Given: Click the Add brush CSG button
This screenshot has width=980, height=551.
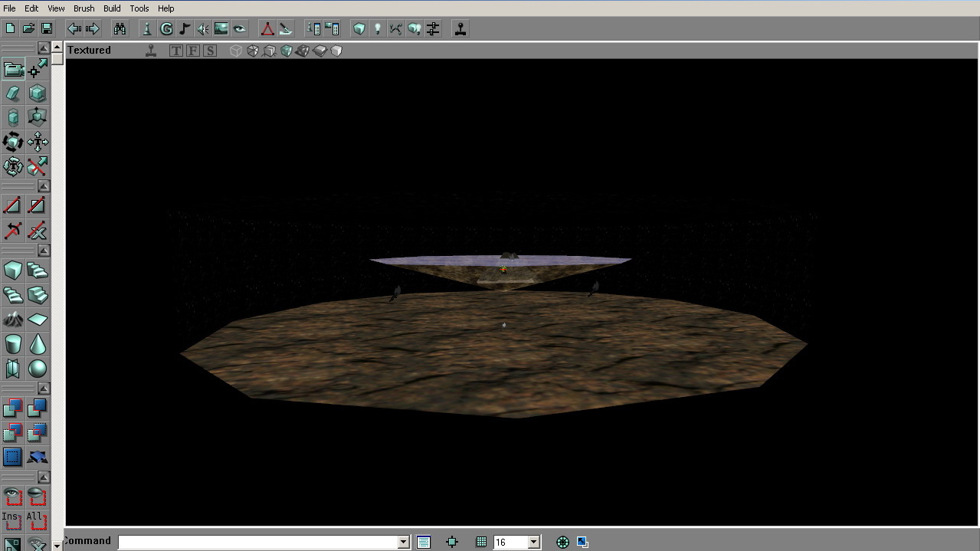Looking at the screenshot, I should (x=13, y=408).
